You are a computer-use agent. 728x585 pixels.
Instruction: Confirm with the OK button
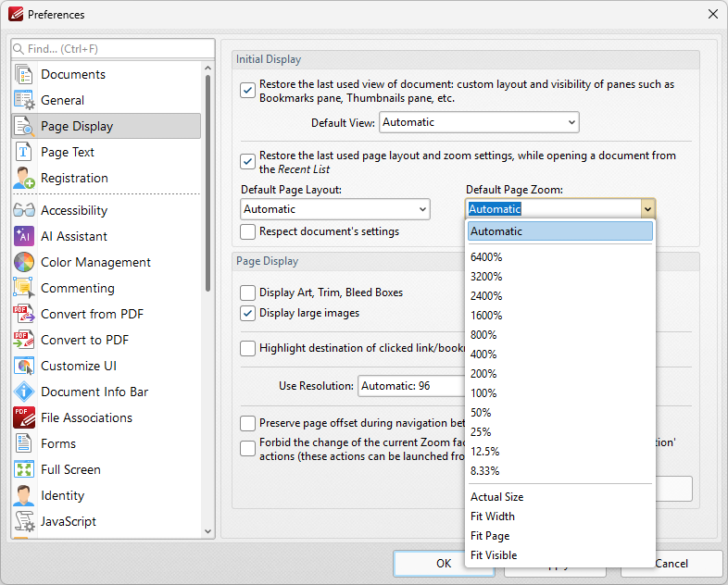point(444,563)
